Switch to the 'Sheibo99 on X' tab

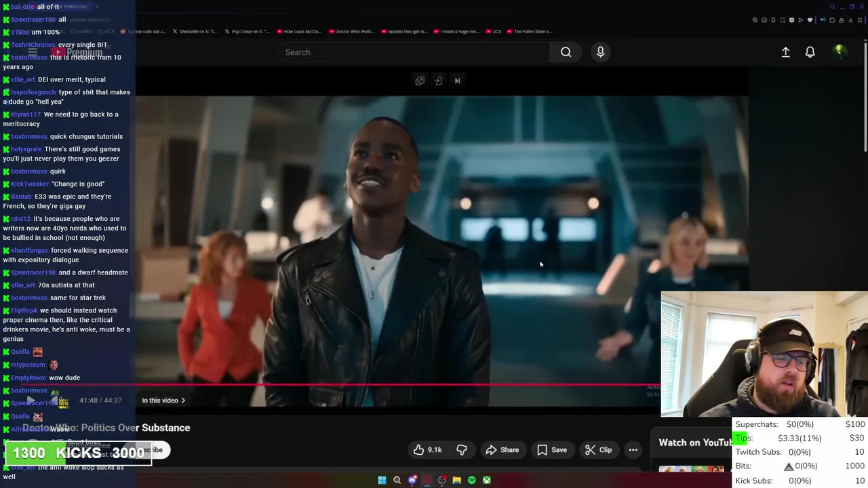click(x=194, y=31)
